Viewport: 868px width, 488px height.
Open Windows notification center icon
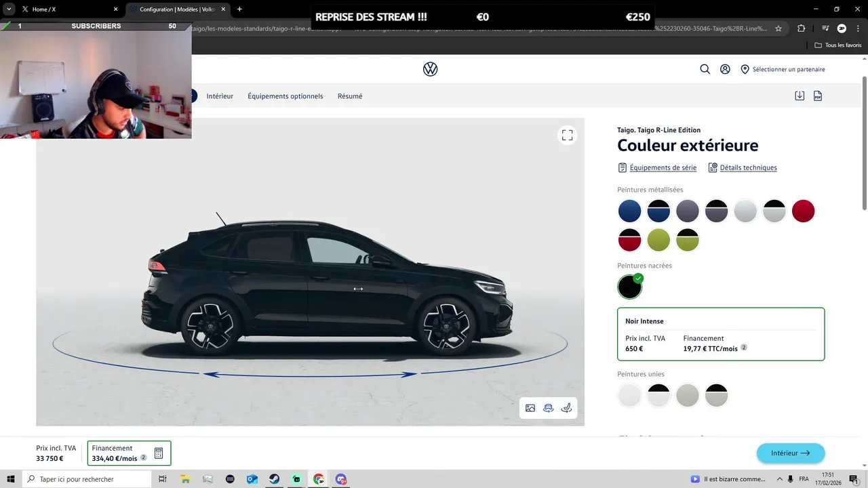click(x=853, y=479)
